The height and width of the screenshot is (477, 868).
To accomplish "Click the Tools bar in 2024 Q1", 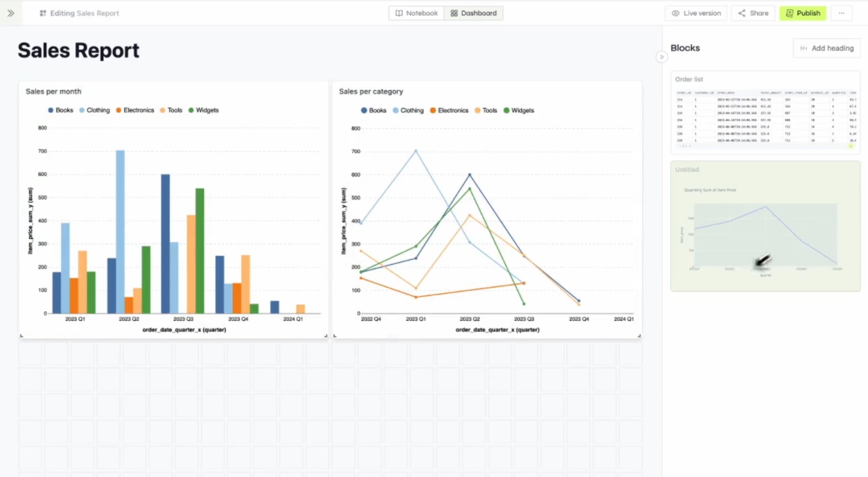I will click(x=301, y=309).
